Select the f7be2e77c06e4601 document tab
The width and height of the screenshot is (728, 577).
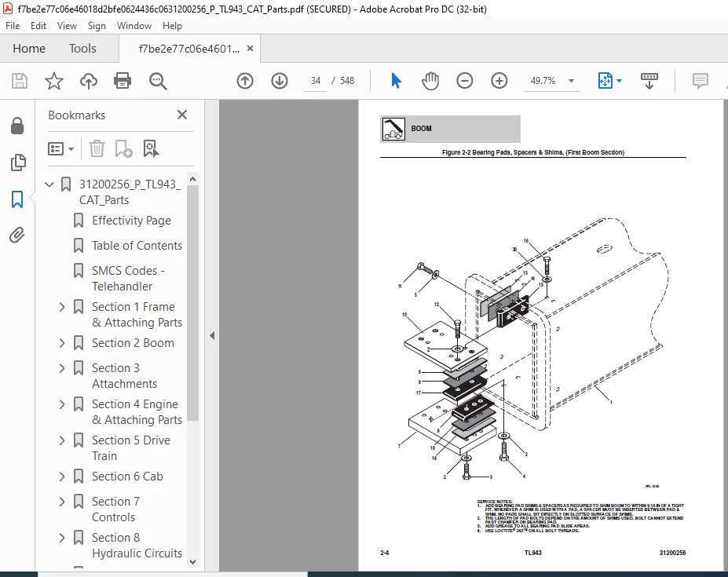pos(189,49)
